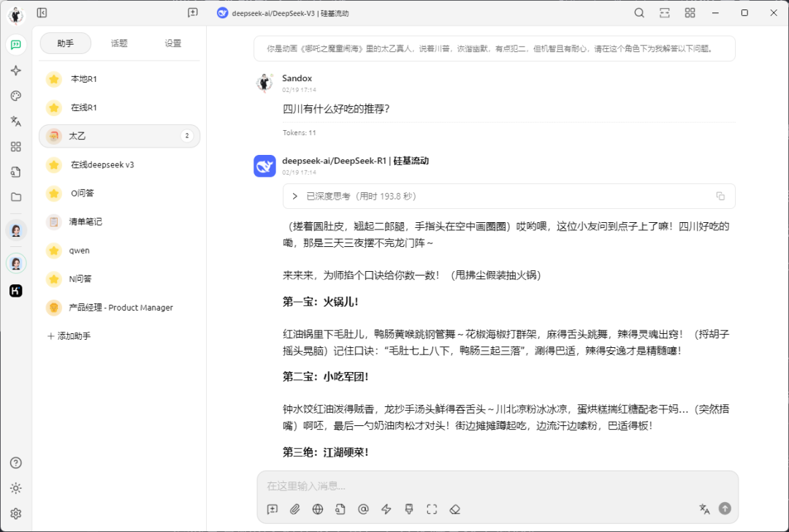
Task: Select the 太乙 assistant
Action: click(119, 136)
